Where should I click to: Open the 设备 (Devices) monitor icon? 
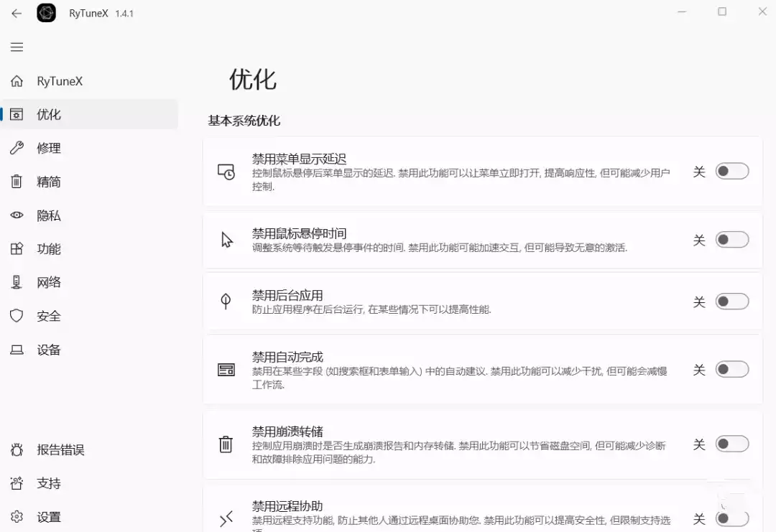(17, 350)
